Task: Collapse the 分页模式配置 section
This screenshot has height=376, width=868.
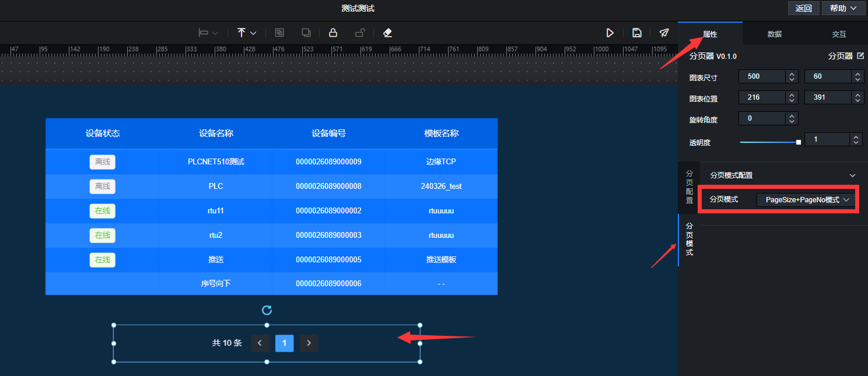Action: (x=852, y=175)
